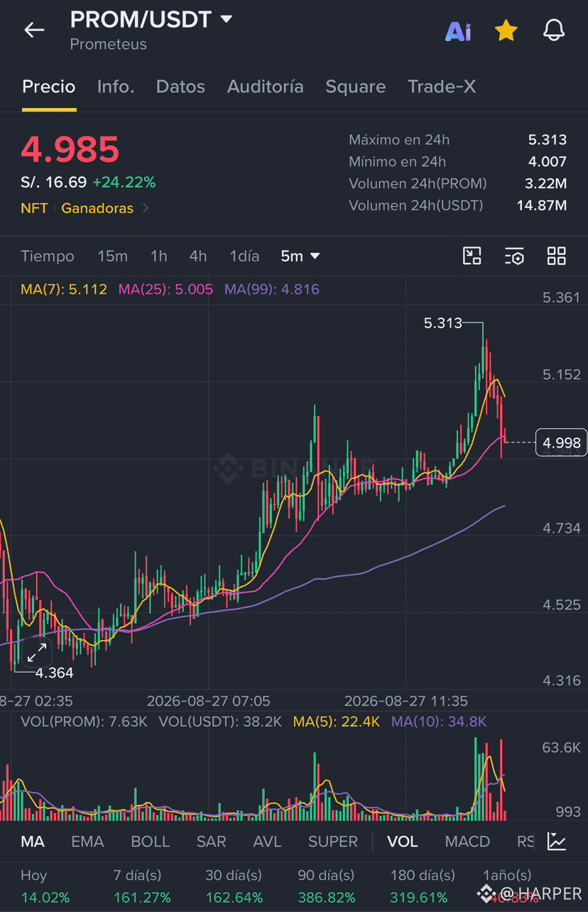Open the Auditoría tab
The width and height of the screenshot is (588, 912).
click(266, 87)
